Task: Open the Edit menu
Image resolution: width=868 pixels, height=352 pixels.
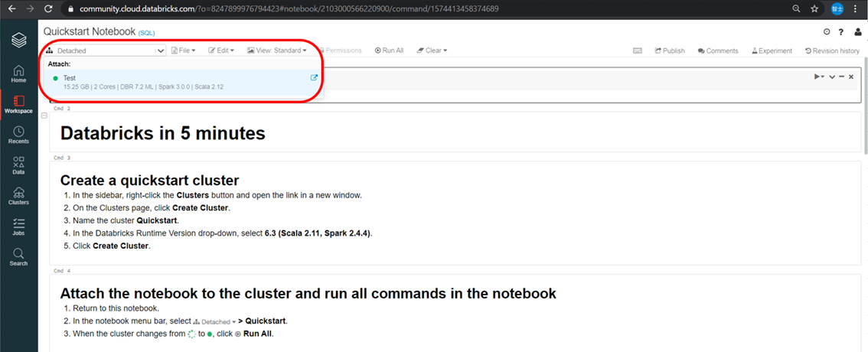Action: point(221,51)
